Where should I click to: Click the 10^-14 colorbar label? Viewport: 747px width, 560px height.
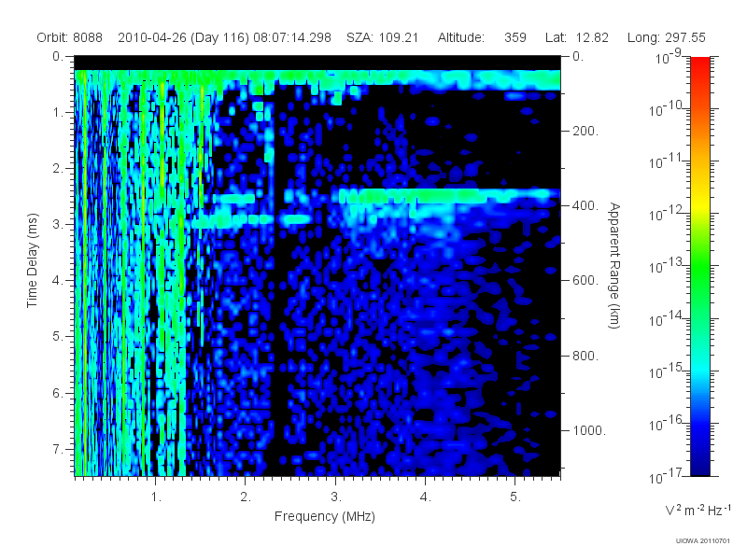click(667, 319)
